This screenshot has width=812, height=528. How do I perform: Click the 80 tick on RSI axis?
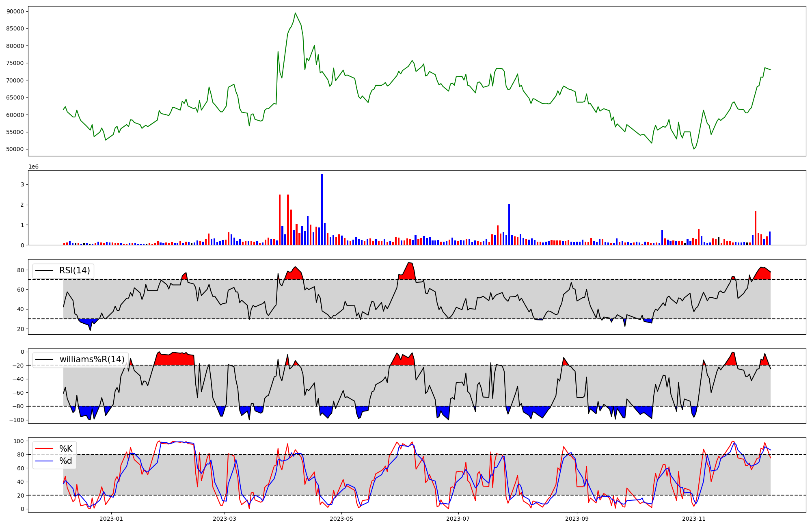[x=21, y=270]
